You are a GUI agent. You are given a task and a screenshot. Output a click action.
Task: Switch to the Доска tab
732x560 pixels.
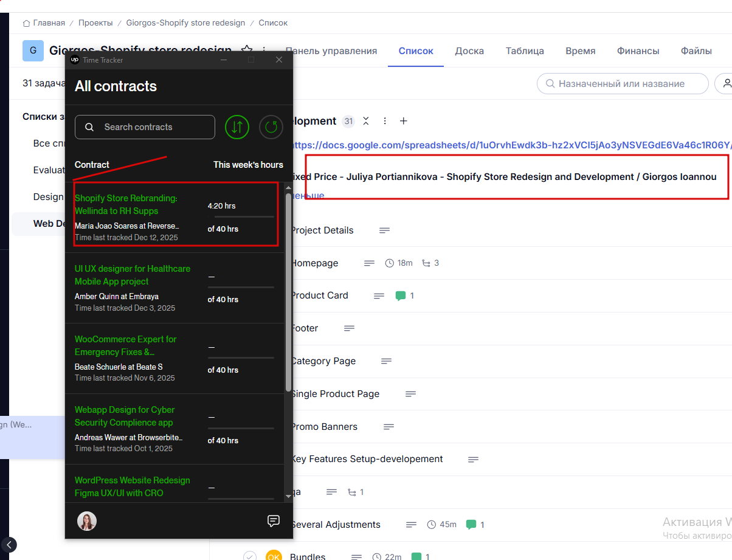tap(469, 51)
